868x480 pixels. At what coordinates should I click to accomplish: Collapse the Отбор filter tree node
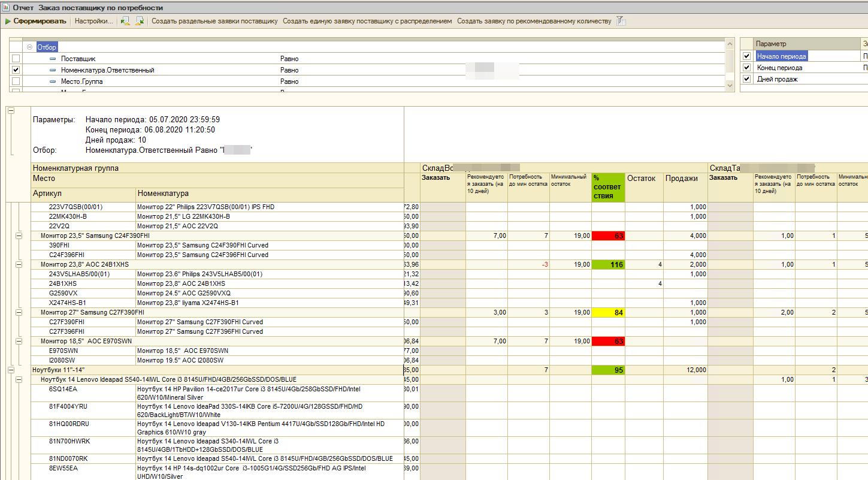29,47
